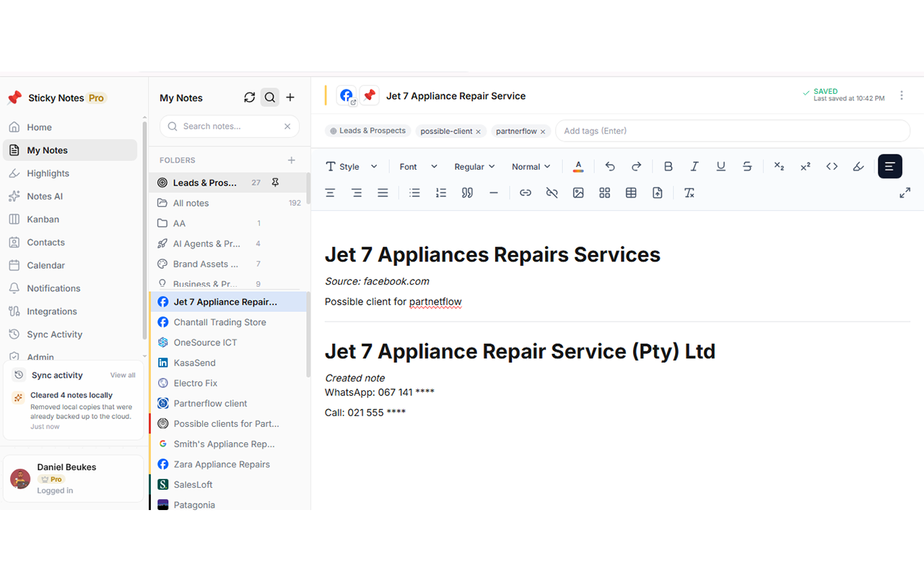This screenshot has height=578, width=924.
Task: Open the Kanban view
Action: [70, 220]
